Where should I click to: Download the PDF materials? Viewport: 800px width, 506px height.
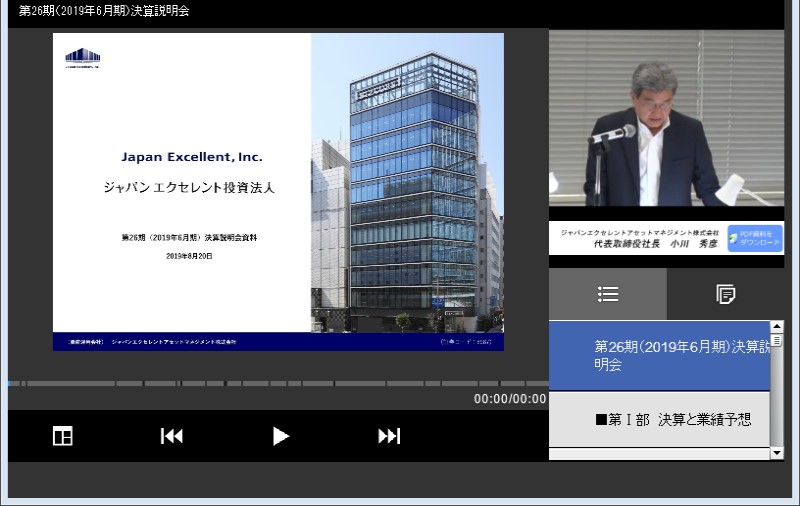point(755,238)
